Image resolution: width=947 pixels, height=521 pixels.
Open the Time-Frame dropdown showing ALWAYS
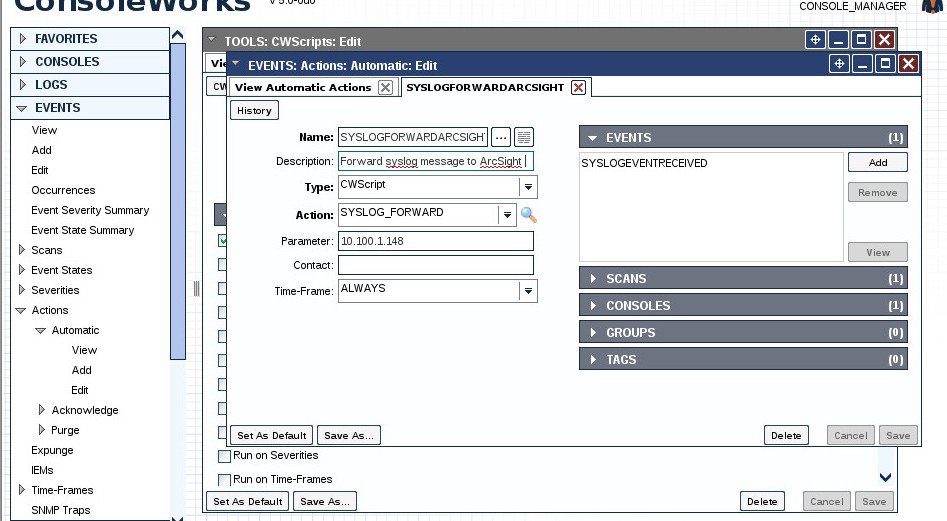(527, 291)
